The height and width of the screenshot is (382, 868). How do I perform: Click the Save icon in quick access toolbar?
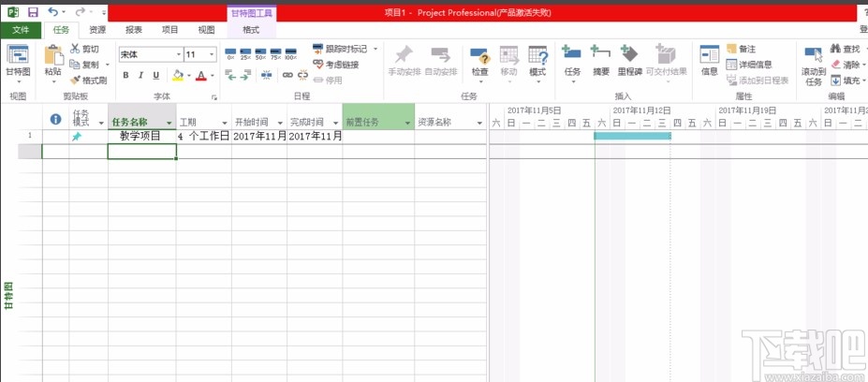click(x=33, y=11)
